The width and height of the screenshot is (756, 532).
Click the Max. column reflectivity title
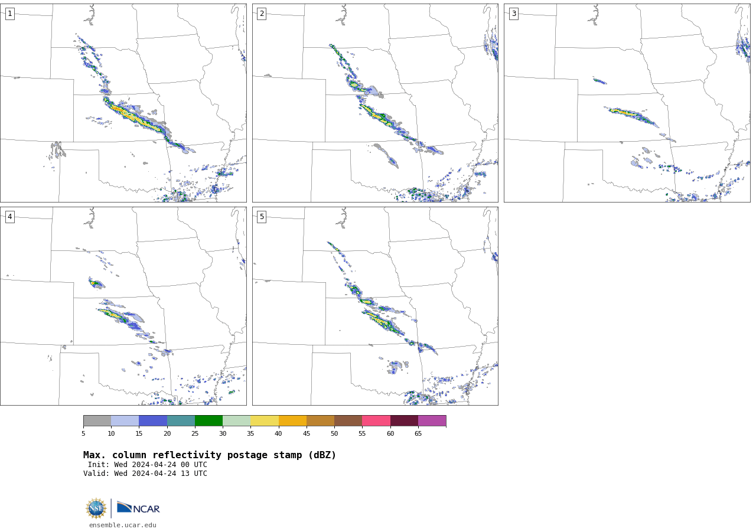point(210,455)
